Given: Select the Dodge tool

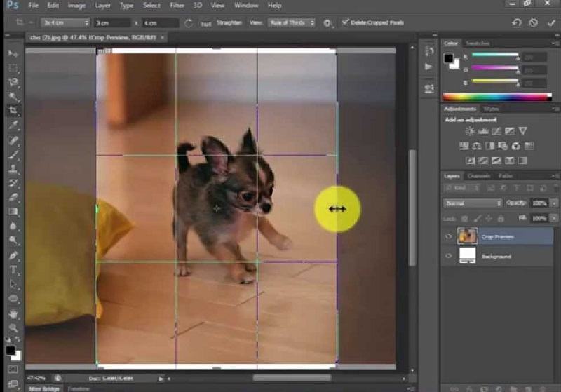Looking at the screenshot, I should coord(13,241).
